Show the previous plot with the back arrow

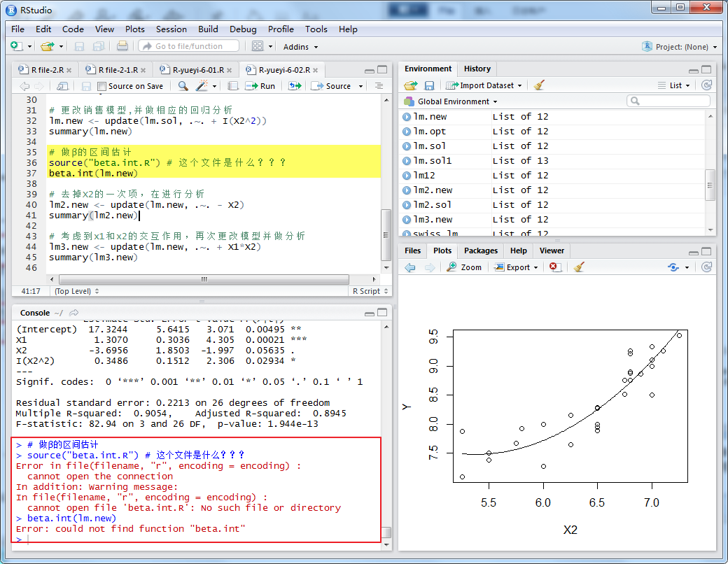411,267
